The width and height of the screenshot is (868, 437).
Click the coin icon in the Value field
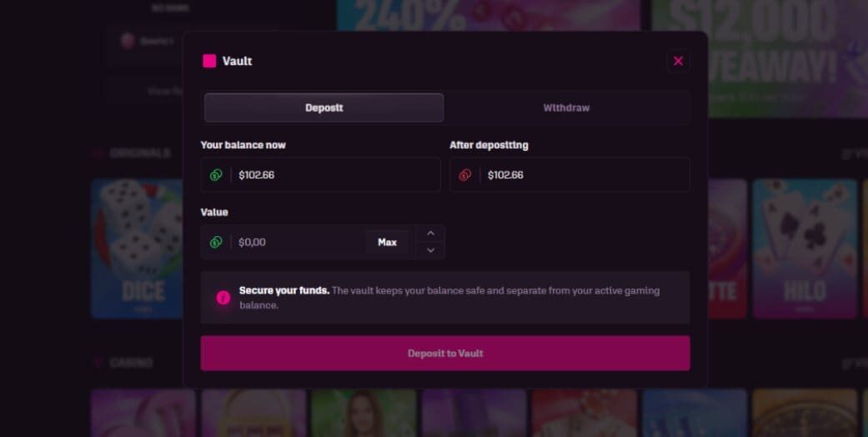pos(216,243)
